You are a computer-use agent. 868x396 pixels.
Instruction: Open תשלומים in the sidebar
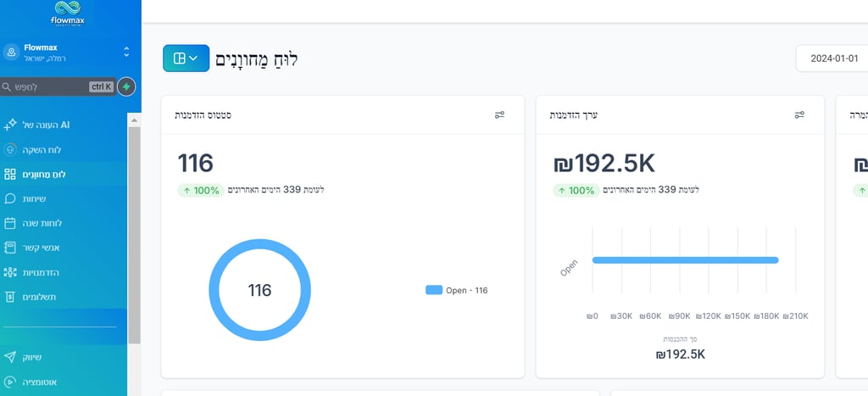pyautogui.click(x=39, y=297)
